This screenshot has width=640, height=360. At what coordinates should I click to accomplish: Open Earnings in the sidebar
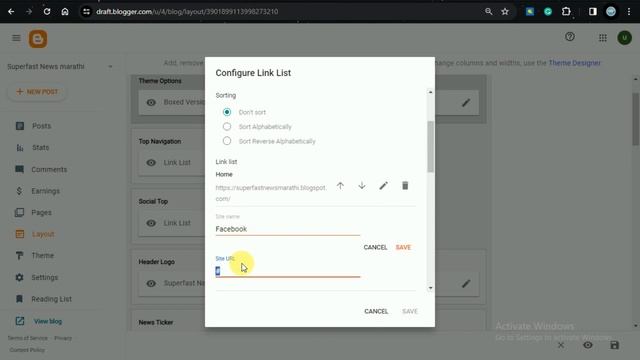click(x=45, y=191)
